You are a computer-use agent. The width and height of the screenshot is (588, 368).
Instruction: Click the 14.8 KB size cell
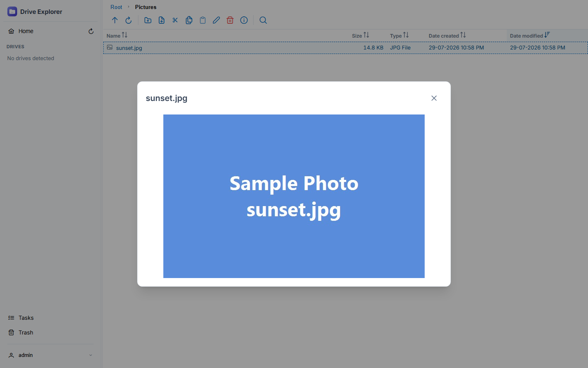(x=373, y=47)
